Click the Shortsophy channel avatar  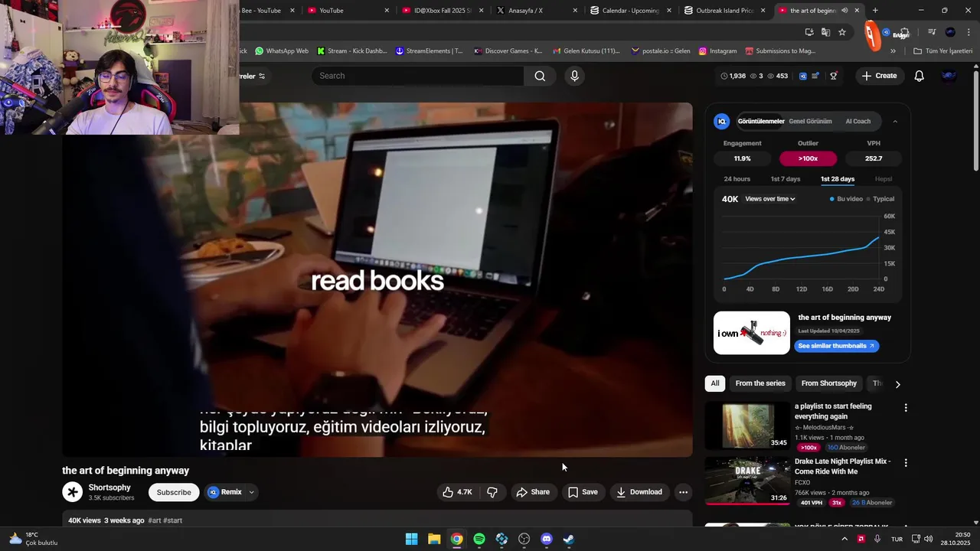coord(73,492)
